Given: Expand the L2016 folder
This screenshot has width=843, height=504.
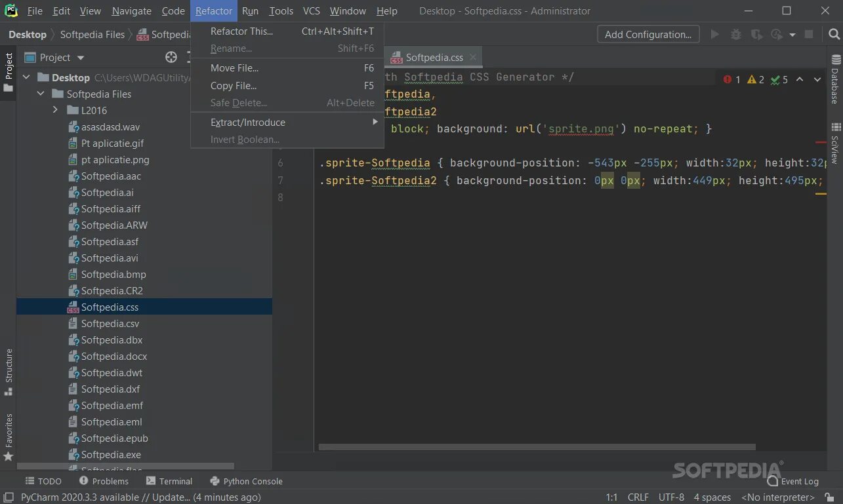Looking at the screenshot, I should [x=55, y=110].
